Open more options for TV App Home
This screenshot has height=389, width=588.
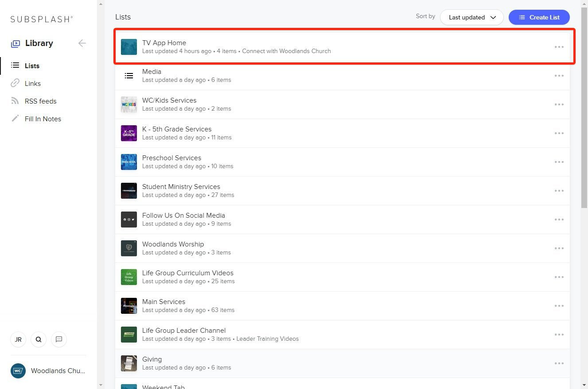point(559,47)
